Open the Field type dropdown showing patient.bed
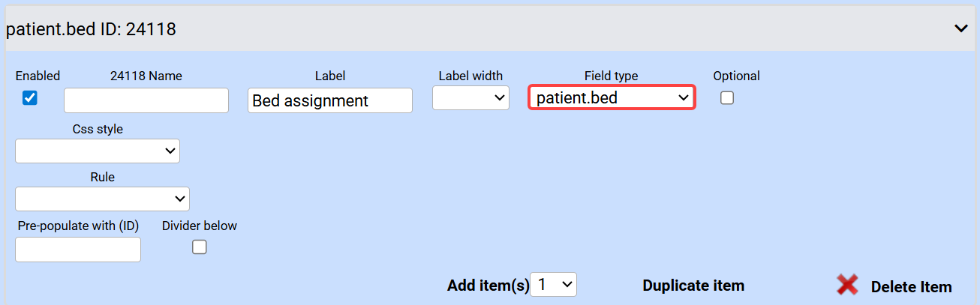Viewport: 980px width, 305px height. pyautogui.click(x=612, y=97)
